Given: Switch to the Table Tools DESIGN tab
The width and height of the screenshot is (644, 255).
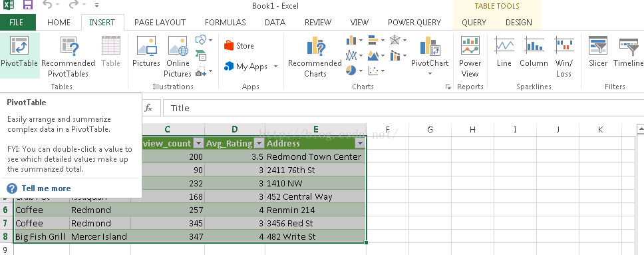Looking at the screenshot, I should (x=519, y=22).
